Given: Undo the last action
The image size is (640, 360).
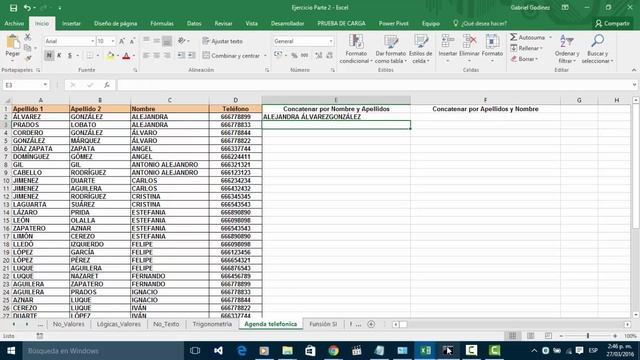Looking at the screenshot, I should 27,8.
